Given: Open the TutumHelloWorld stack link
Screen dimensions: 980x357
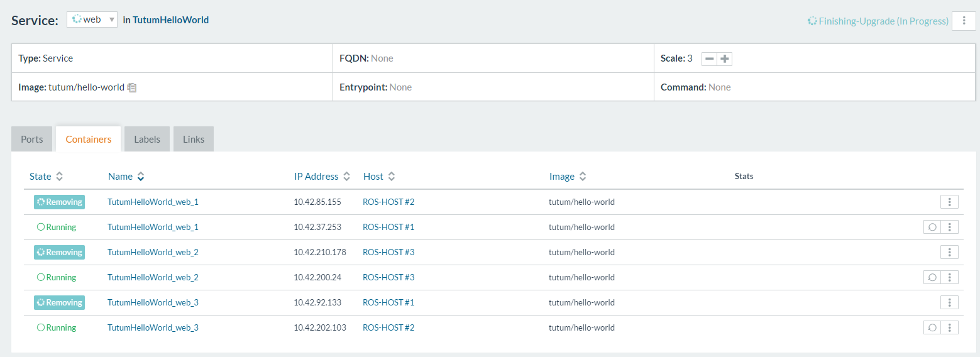Looking at the screenshot, I should [x=170, y=20].
